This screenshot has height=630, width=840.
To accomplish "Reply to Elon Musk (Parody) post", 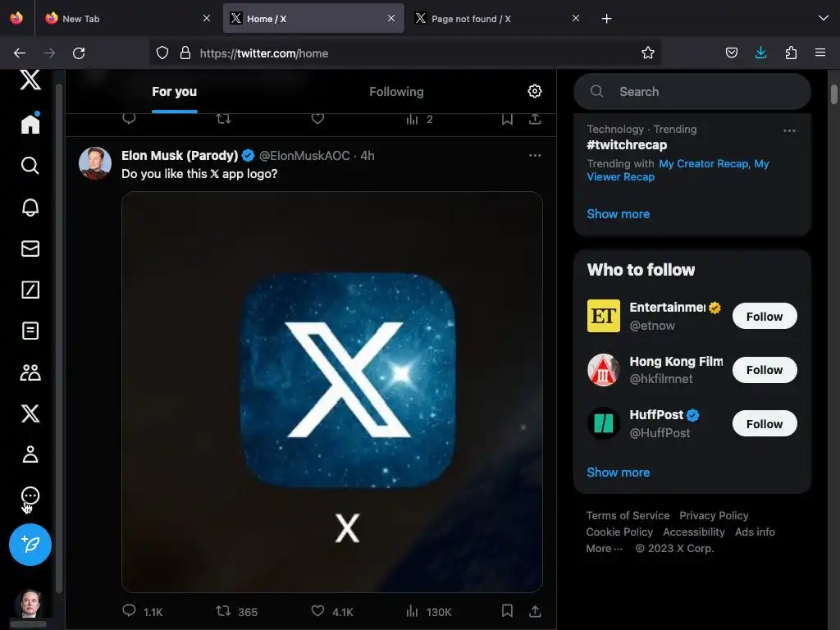I will (129, 610).
